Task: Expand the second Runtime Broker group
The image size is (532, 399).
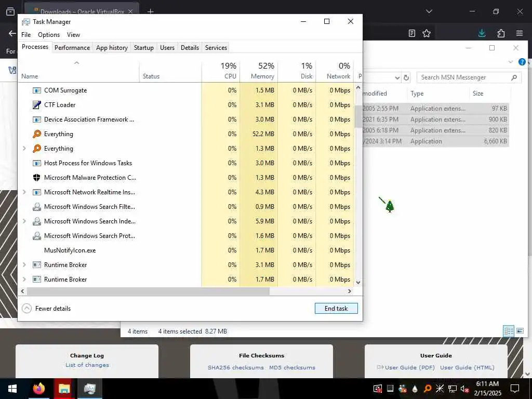Action: (24, 279)
